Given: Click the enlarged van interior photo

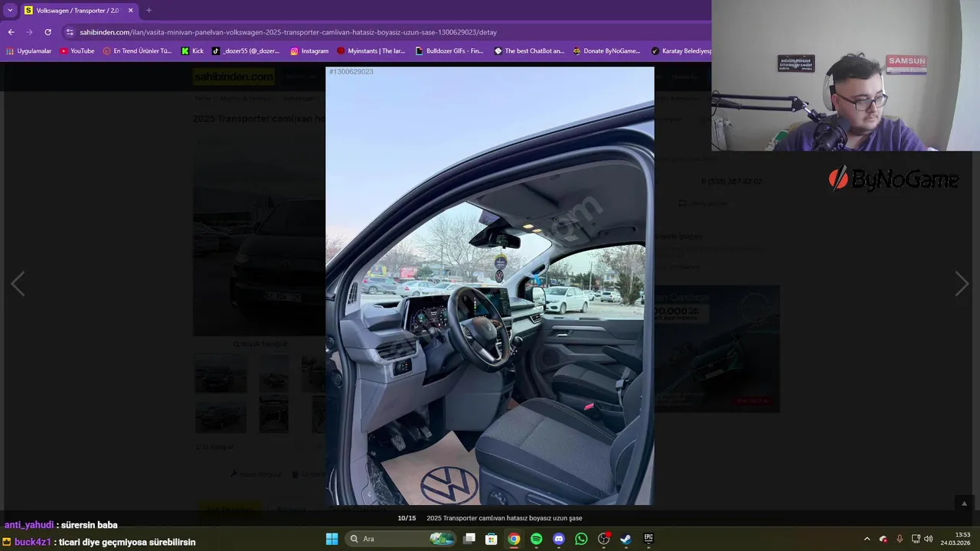Looking at the screenshot, I should click(490, 285).
